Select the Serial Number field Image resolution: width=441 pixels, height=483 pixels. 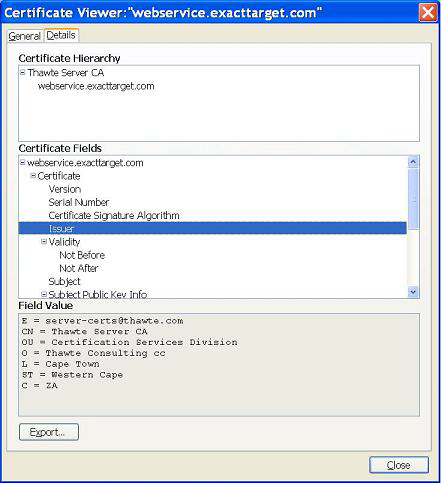79,202
